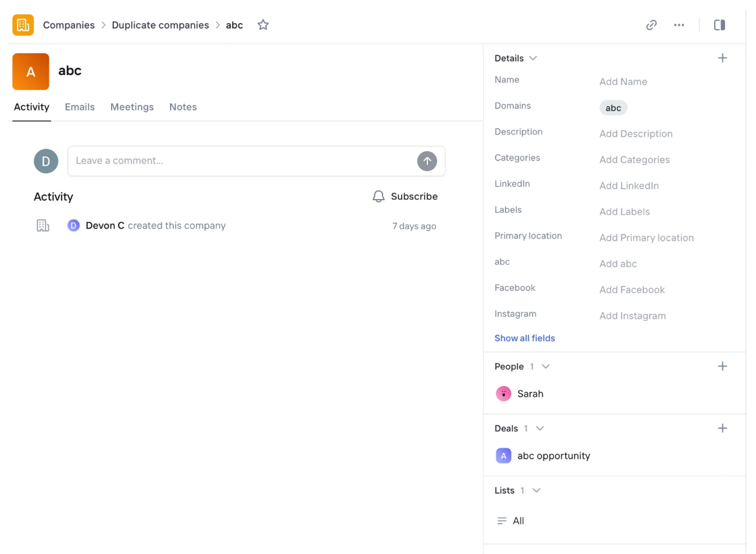Viewport: 756px width, 554px height.
Task: Open the Meetings tab
Action: (x=132, y=107)
